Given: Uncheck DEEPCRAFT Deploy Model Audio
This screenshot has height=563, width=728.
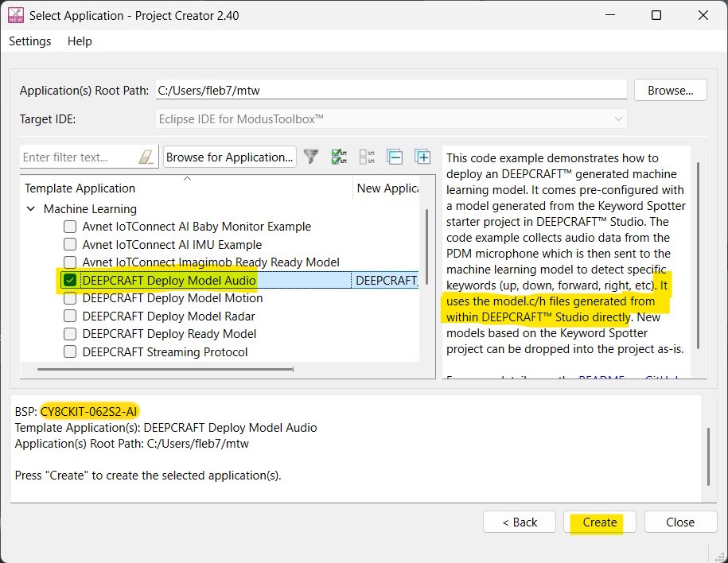Looking at the screenshot, I should pos(70,281).
